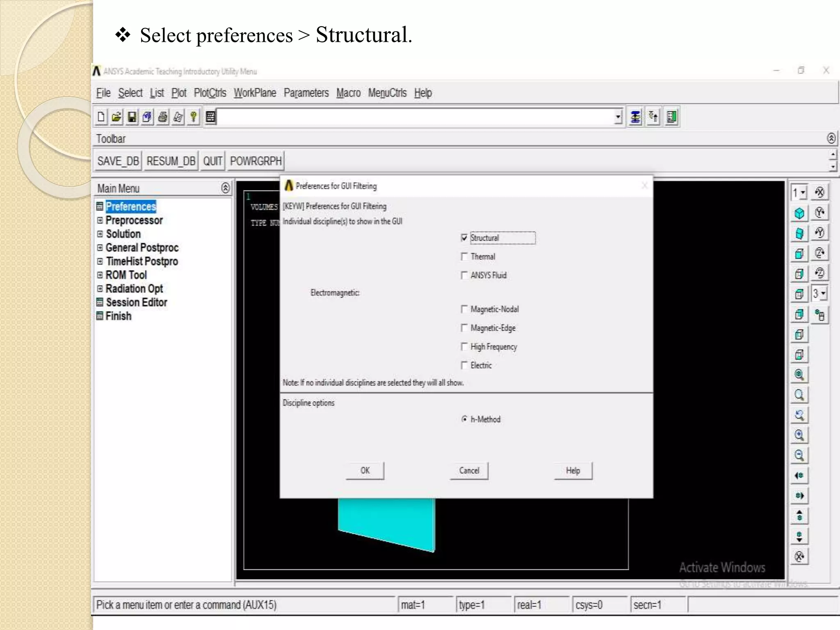Tick the Magnetic-Edge checkbox

pyautogui.click(x=464, y=328)
